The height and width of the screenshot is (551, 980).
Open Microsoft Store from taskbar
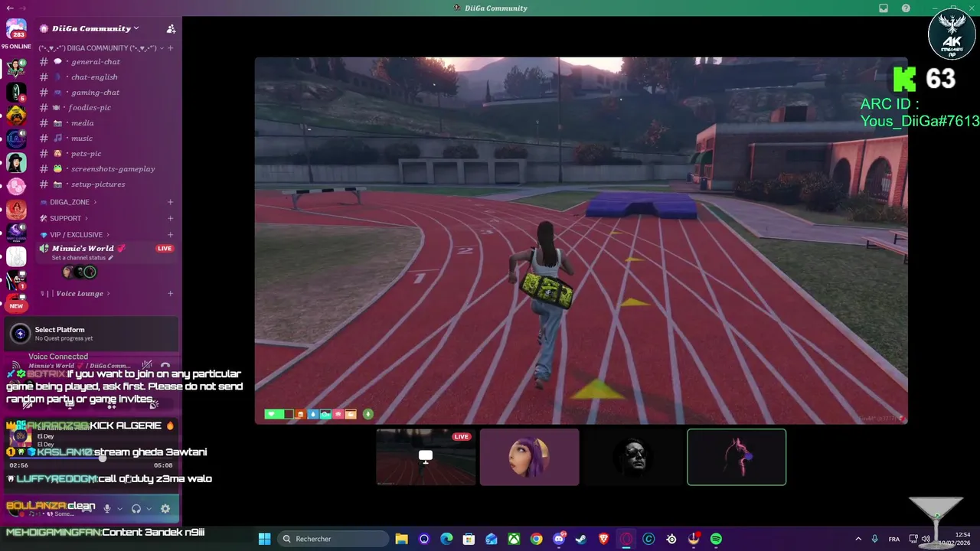pos(469,539)
